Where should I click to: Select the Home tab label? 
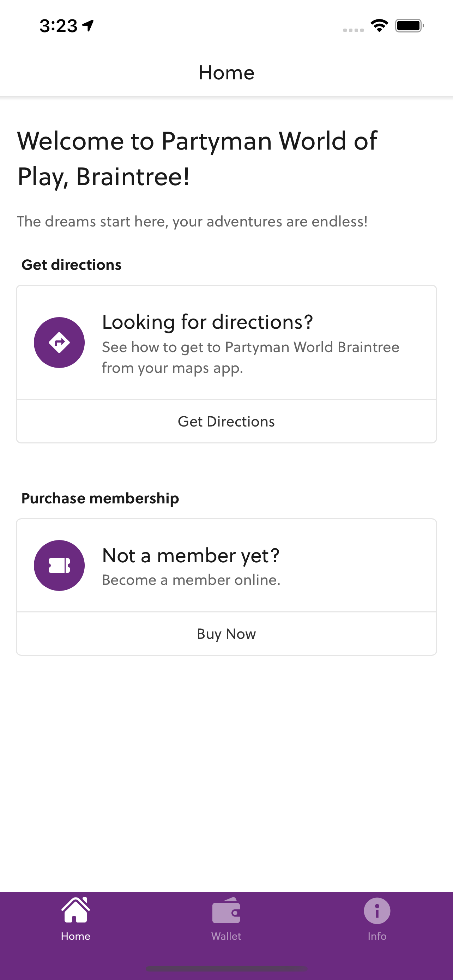tap(76, 936)
